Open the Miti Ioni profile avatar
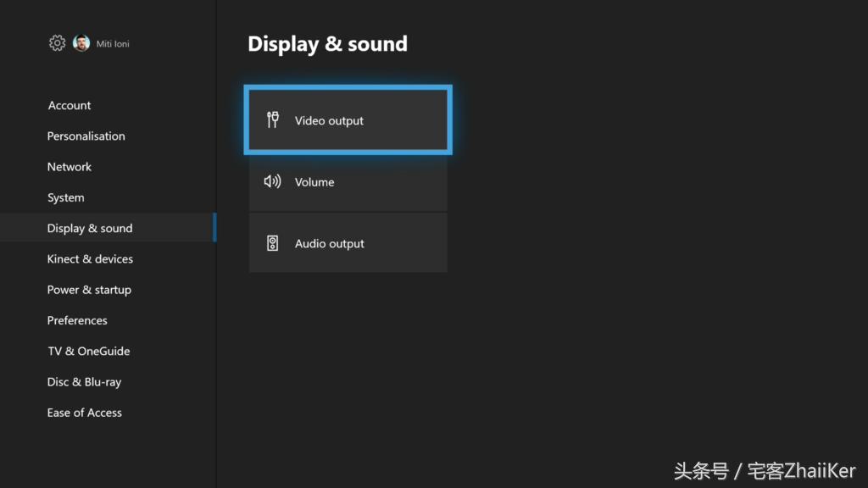The image size is (868, 488). coord(81,43)
